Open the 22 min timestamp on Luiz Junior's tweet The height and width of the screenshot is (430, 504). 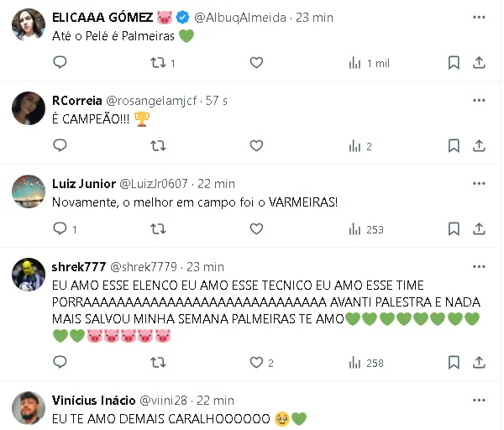[216, 184]
